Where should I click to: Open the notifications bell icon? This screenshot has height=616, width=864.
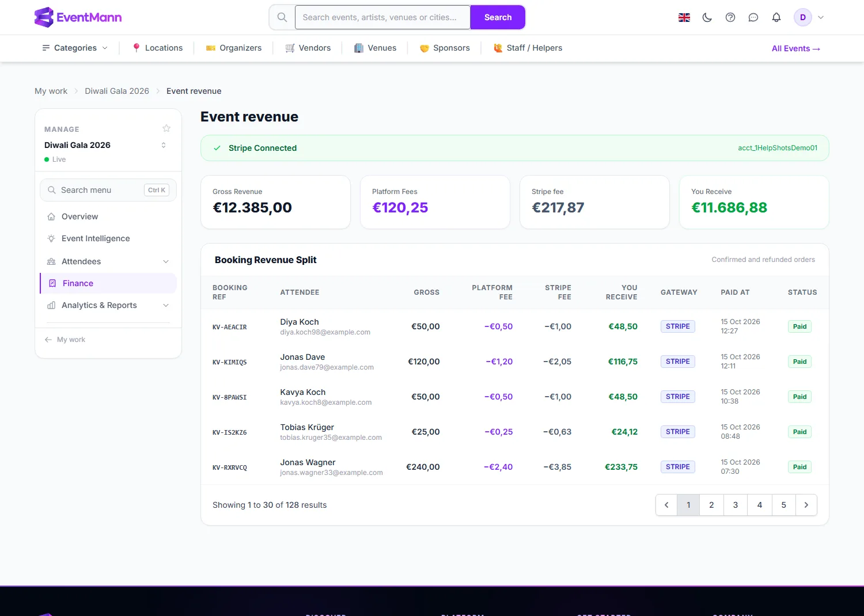776,17
